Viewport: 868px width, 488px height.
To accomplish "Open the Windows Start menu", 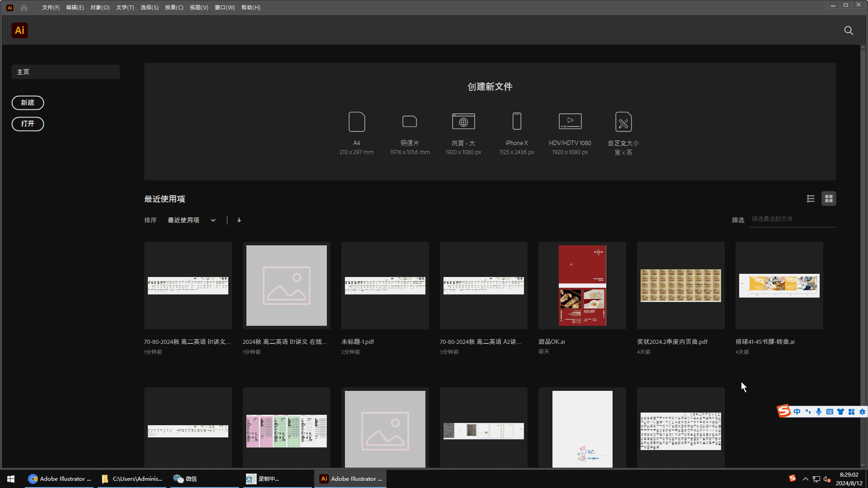I will [x=11, y=479].
